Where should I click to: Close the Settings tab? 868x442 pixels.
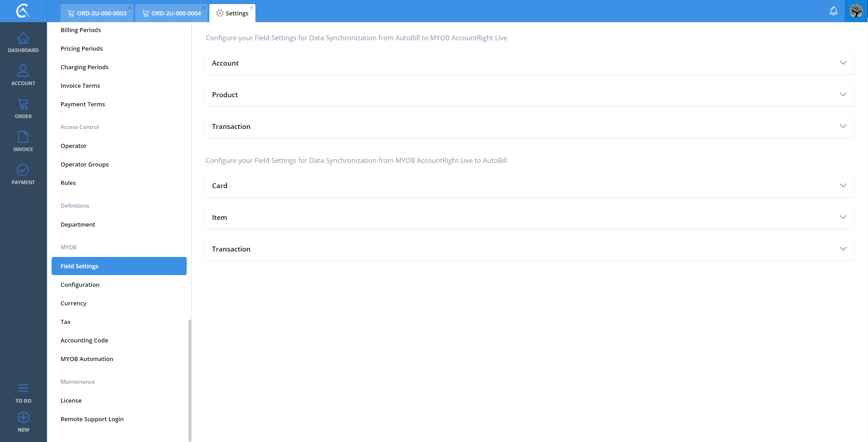(252, 8)
